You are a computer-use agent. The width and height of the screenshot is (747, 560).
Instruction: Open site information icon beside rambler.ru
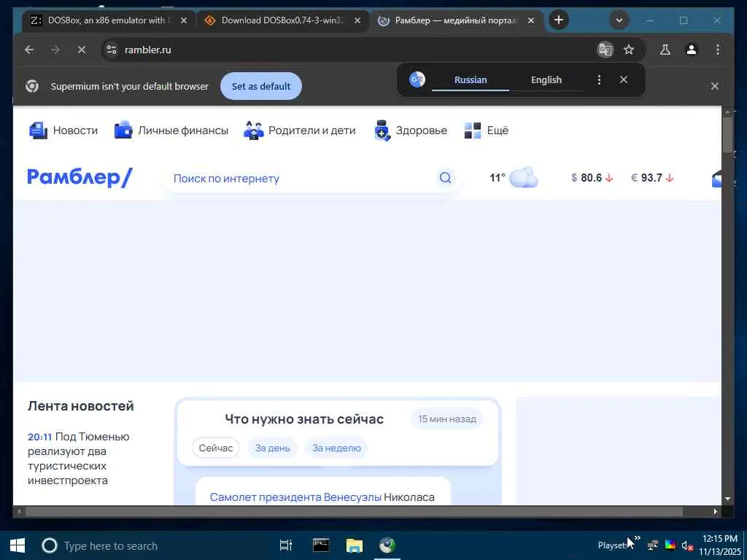(112, 50)
